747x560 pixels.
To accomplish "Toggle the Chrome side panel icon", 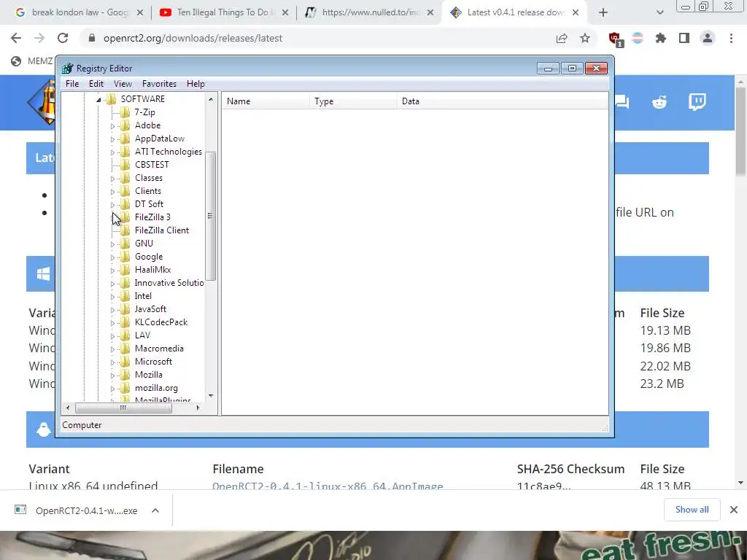I will point(684,38).
